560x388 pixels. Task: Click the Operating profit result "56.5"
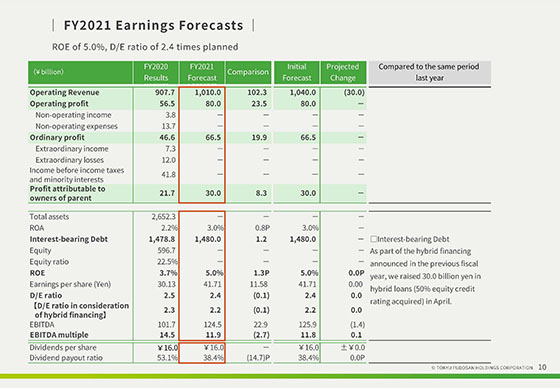167,104
